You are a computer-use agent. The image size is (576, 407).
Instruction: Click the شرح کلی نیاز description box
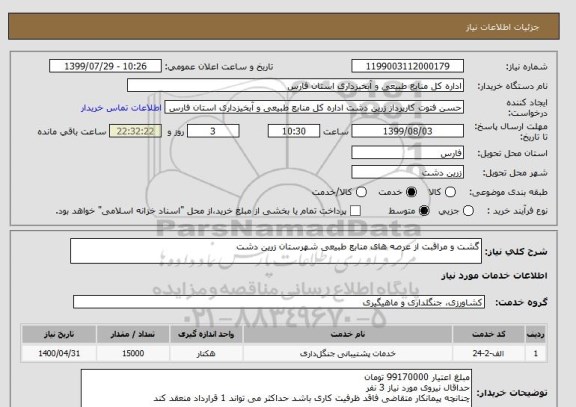pyautogui.click(x=276, y=251)
